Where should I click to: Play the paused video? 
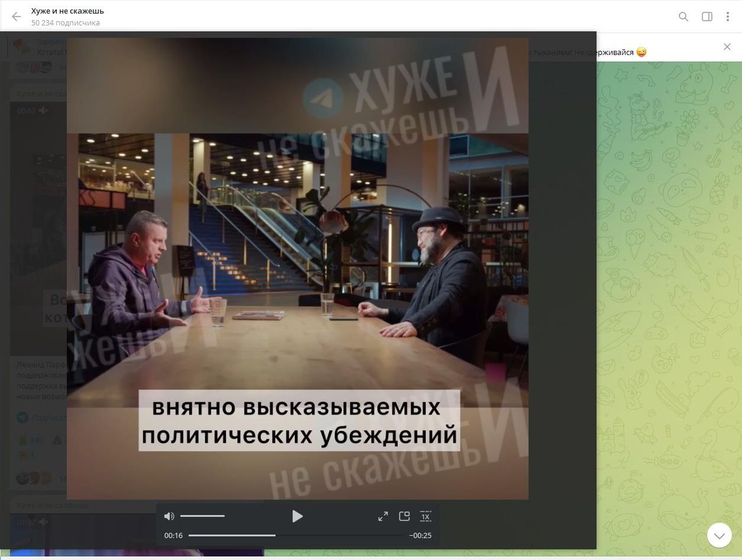pyautogui.click(x=297, y=516)
